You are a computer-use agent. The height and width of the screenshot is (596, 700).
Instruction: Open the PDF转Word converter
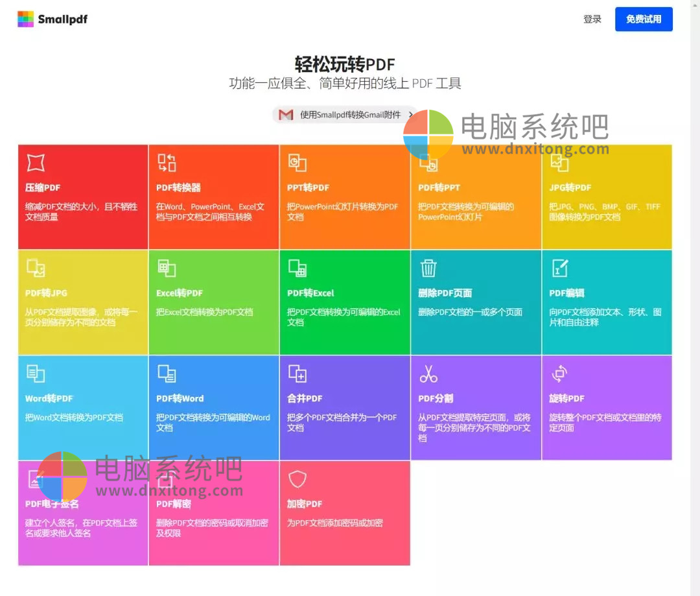[167, 374]
